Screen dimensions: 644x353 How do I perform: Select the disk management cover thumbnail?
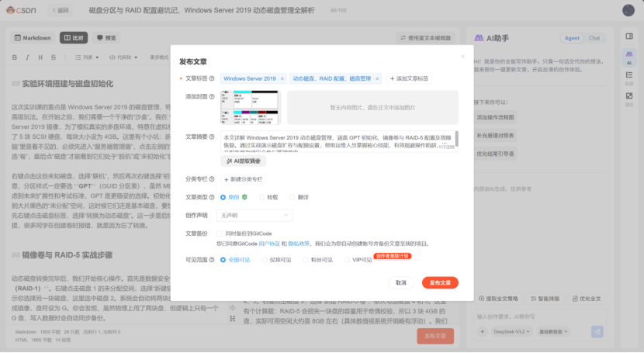[x=250, y=108]
